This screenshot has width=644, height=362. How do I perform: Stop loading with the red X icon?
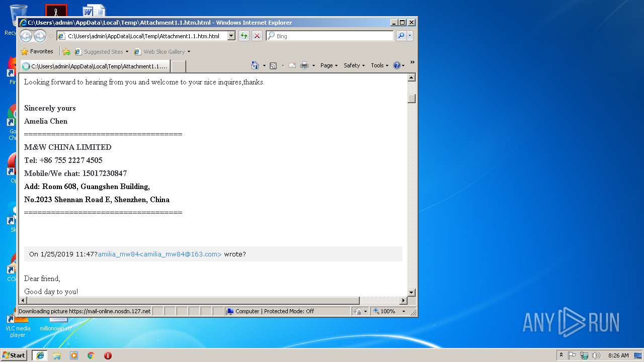point(257,36)
